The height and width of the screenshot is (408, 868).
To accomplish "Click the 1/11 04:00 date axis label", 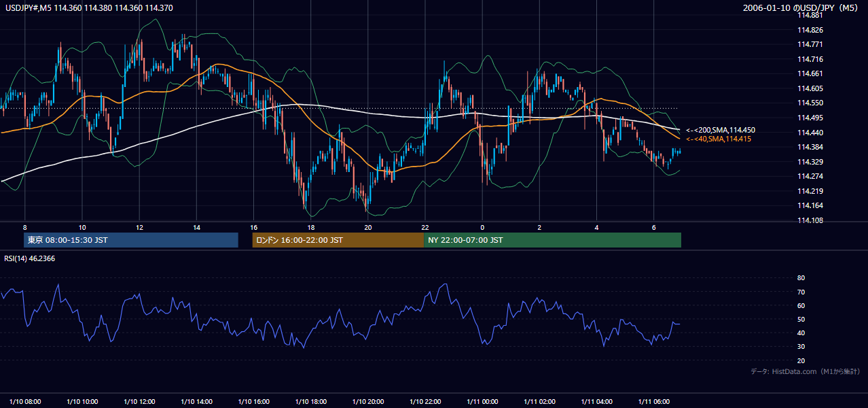I will (x=596, y=402).
